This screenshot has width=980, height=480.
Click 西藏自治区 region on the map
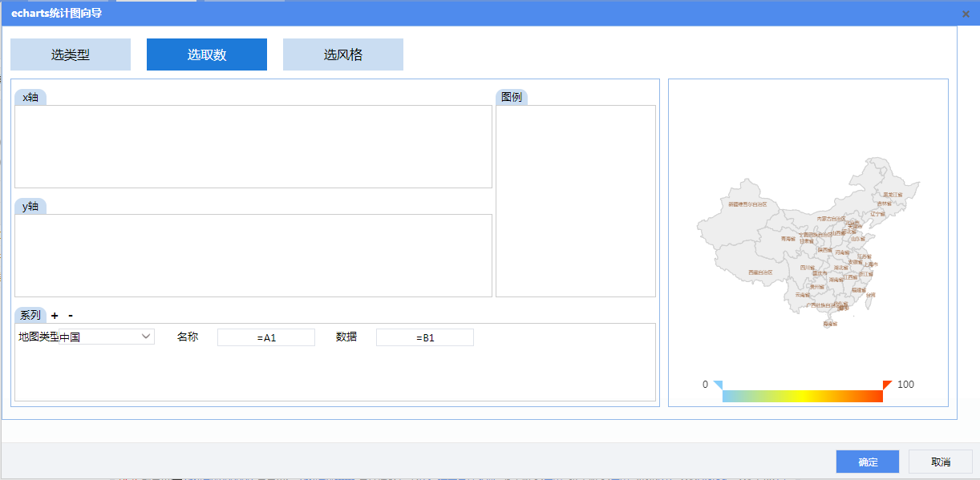(759, 272)
